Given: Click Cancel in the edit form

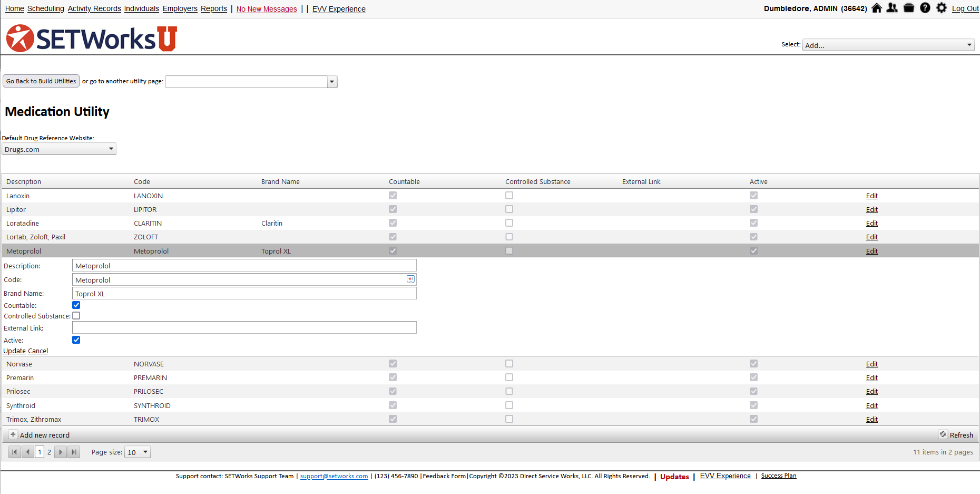Looking at the screenshot, I should 38,351.
